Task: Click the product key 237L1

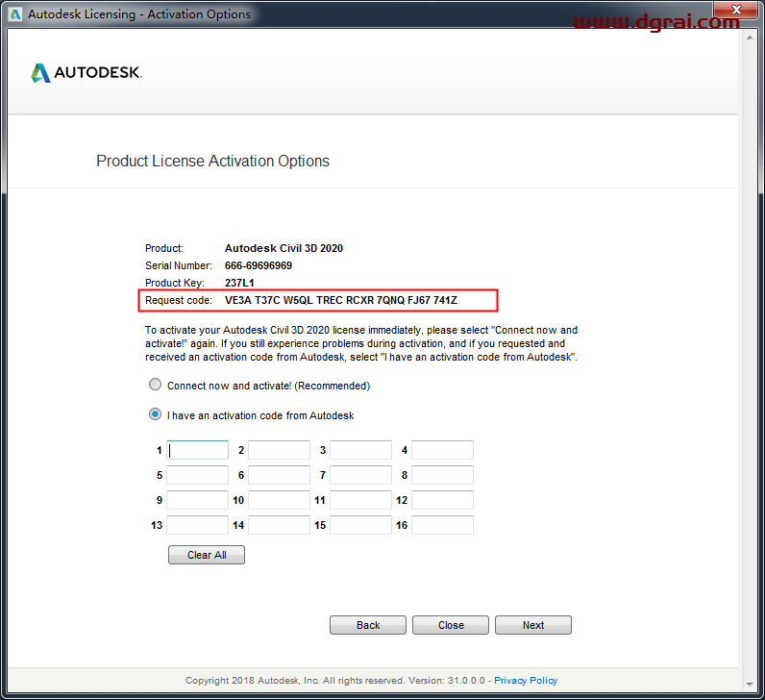Action: tap(239, 283)
